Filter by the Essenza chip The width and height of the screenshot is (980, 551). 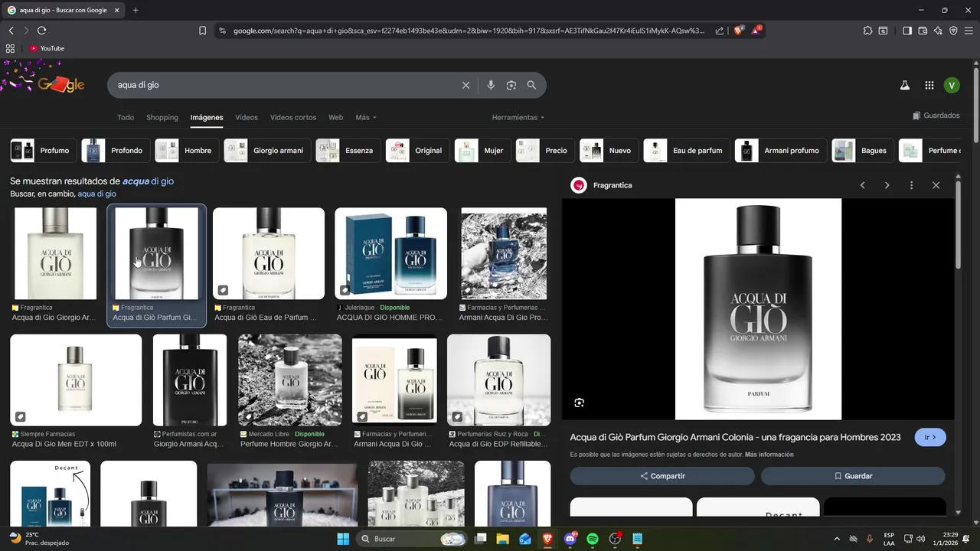click(348, 151)
